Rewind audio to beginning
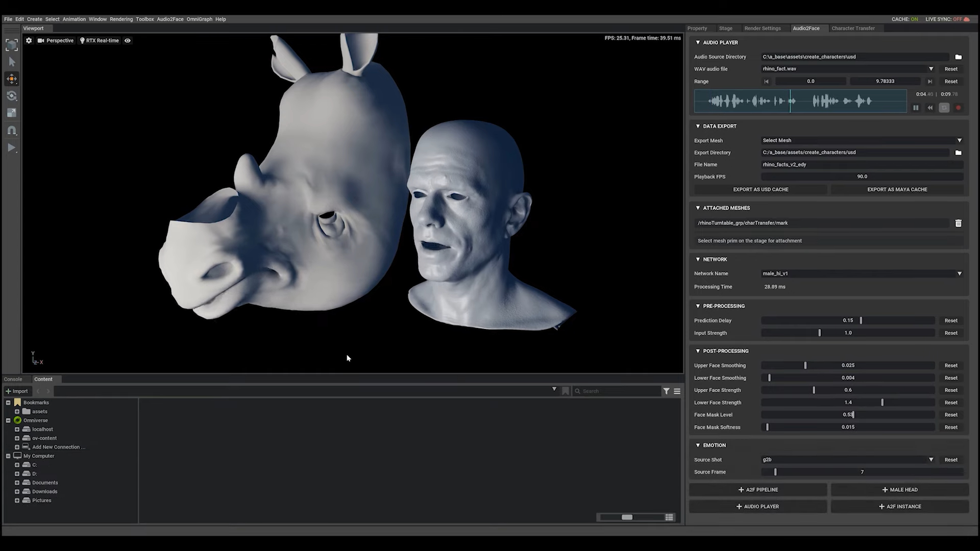Image resolution: width=980 pixels, height=551 pixels. tap(930, 108)
